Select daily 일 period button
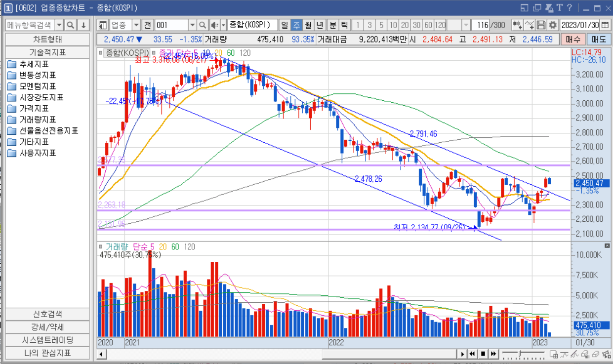The image size is (613, 364). click(285, 25)
